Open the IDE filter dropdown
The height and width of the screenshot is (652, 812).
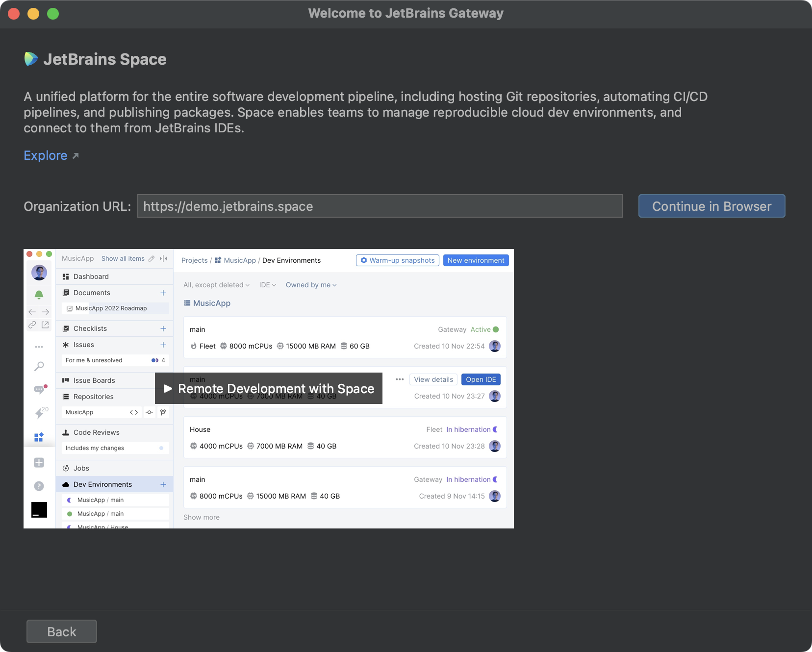coord(267,285)
